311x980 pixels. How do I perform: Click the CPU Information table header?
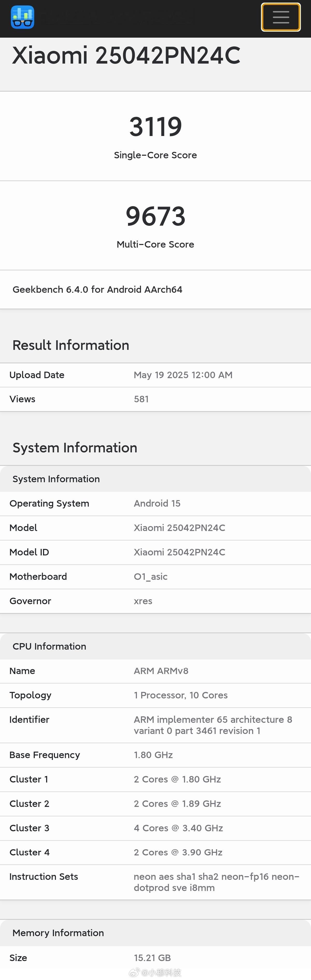[155, 646]
